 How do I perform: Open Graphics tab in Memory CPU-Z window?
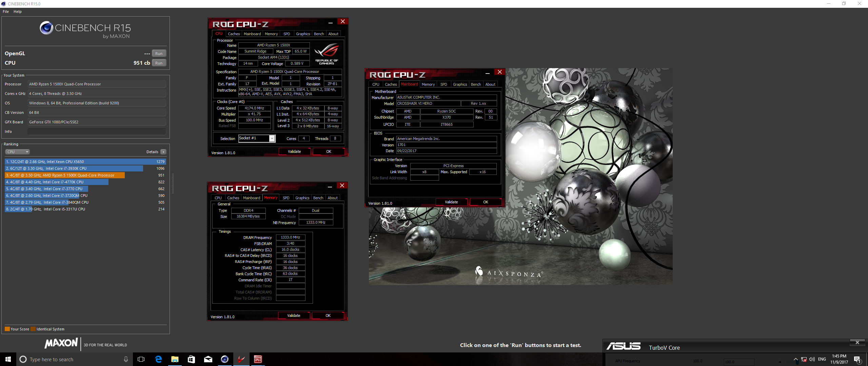tap(302, 198)
